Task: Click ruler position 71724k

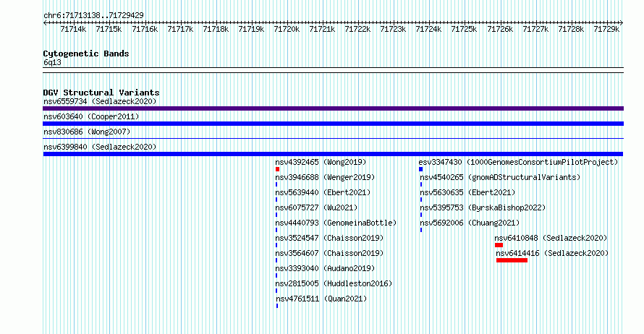Action: (x=428, y=29)
